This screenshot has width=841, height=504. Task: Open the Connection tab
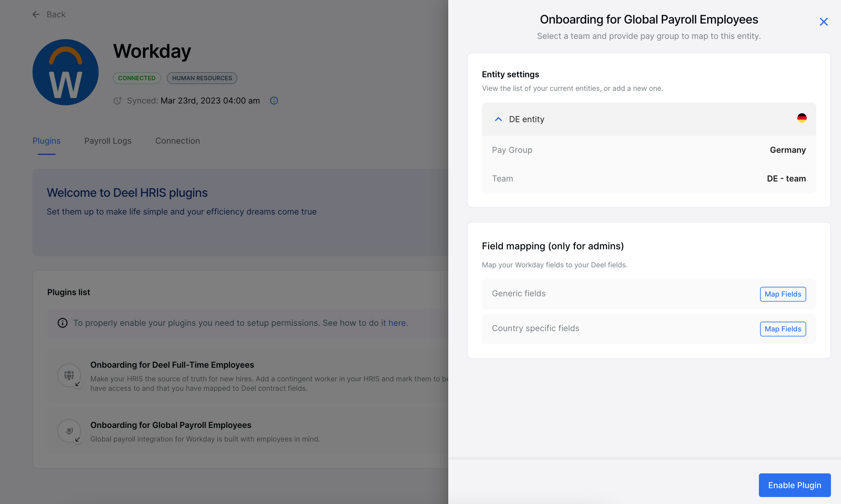(x=177, y=141)
